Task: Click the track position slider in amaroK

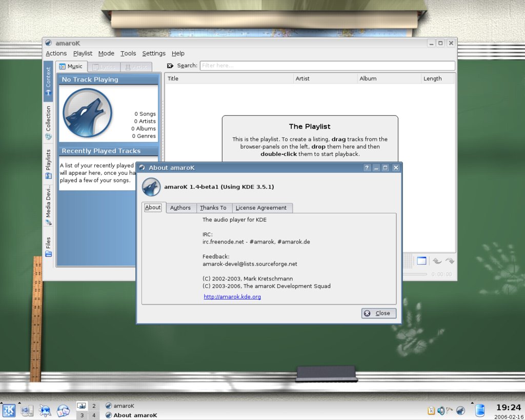Action: (415, 274)
